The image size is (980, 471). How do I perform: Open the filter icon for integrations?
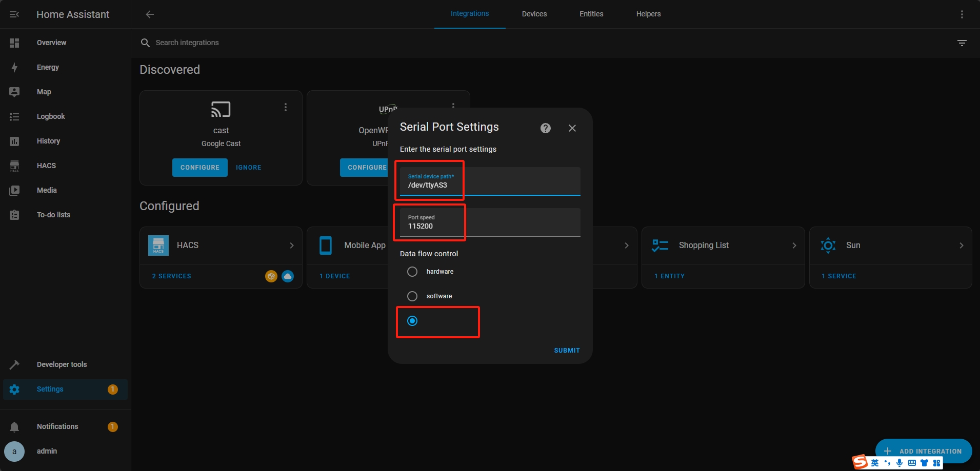point(962,43)
